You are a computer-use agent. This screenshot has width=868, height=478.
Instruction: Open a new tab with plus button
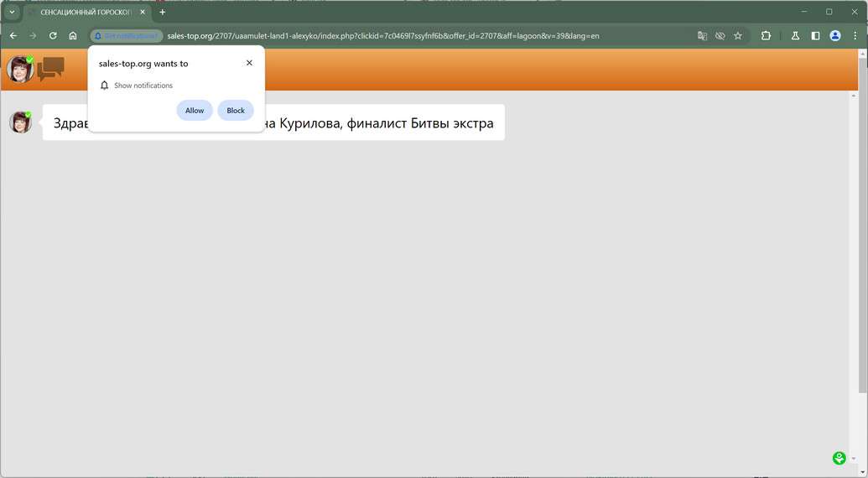click(162, 12)
